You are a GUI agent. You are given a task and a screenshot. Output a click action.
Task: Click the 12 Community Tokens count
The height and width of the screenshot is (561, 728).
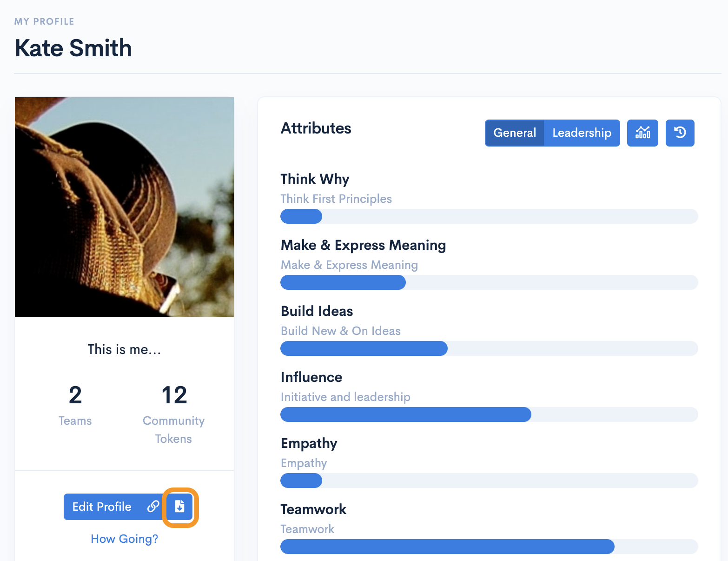[x=174, y=395]
